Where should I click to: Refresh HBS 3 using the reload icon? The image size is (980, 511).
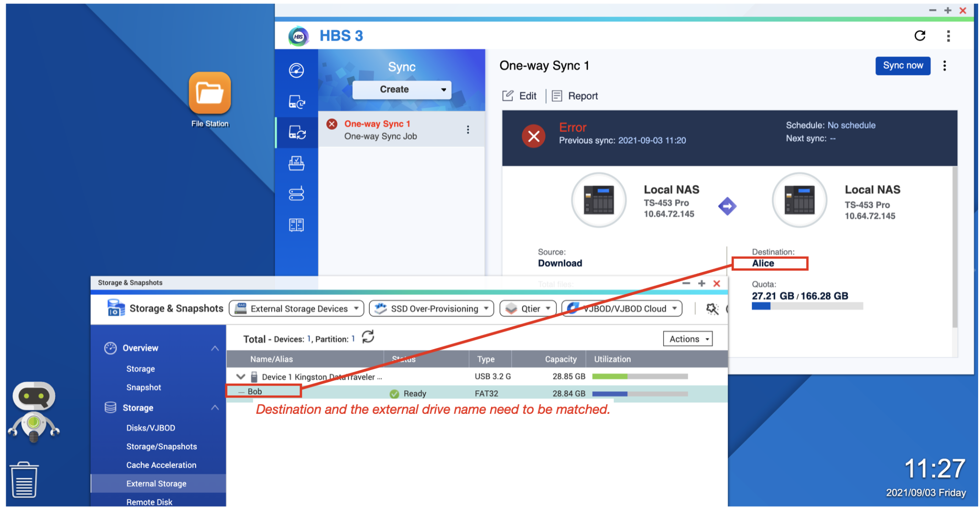coord(920,35)
